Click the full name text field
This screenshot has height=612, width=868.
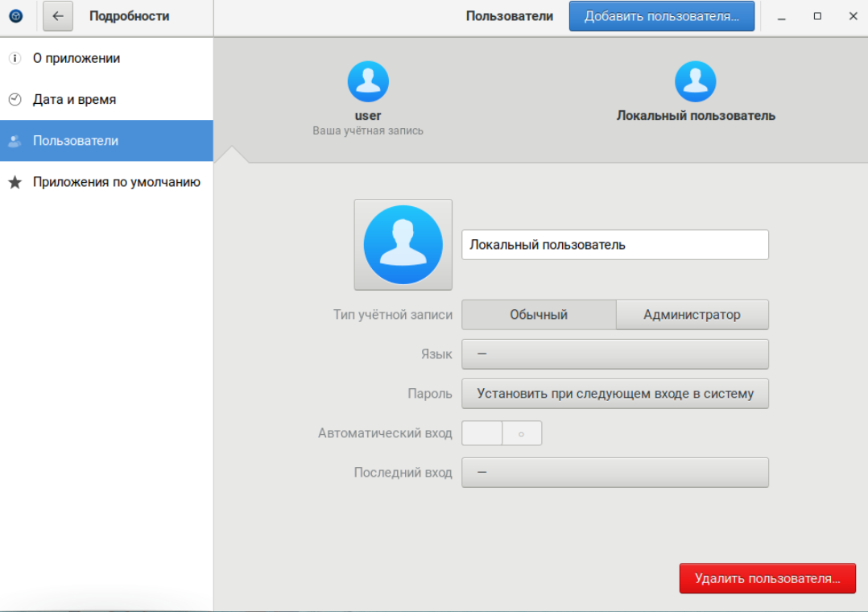click(614, 245)
